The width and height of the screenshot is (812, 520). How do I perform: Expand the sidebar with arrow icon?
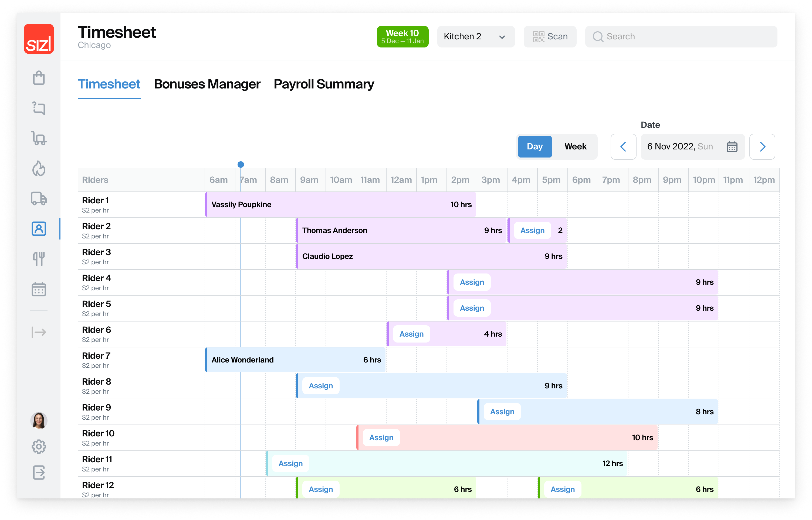tap(39, 332)
